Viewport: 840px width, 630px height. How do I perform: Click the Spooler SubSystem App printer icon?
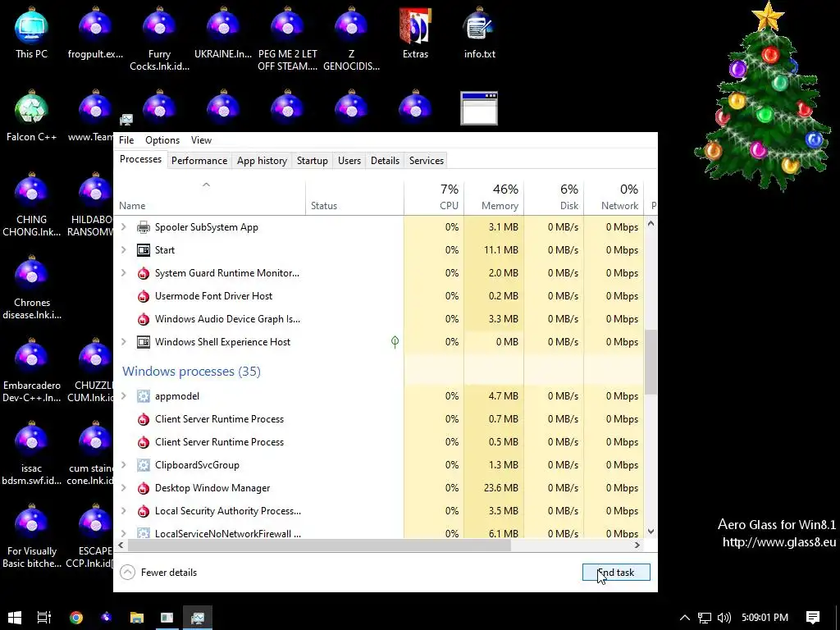(143, 227)
